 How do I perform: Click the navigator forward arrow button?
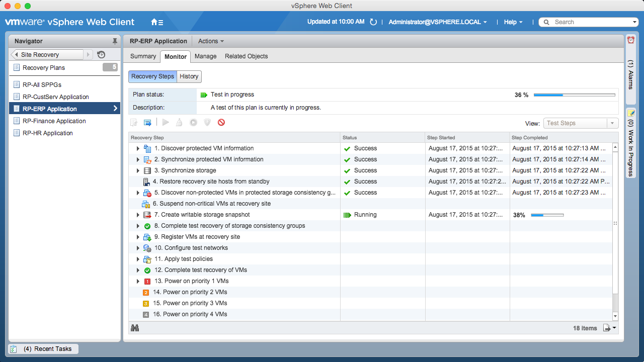(x=88, y=55)
